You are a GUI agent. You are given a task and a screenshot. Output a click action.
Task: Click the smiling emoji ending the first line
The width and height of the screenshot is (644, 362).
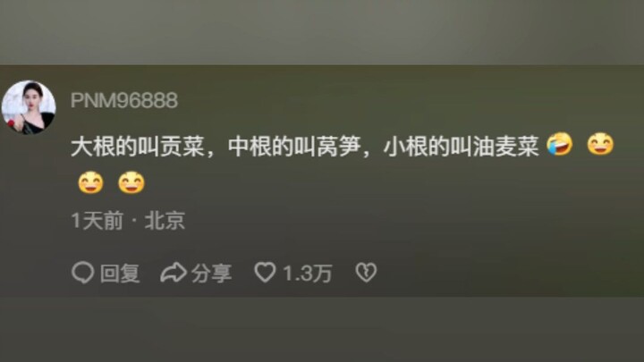600,144
